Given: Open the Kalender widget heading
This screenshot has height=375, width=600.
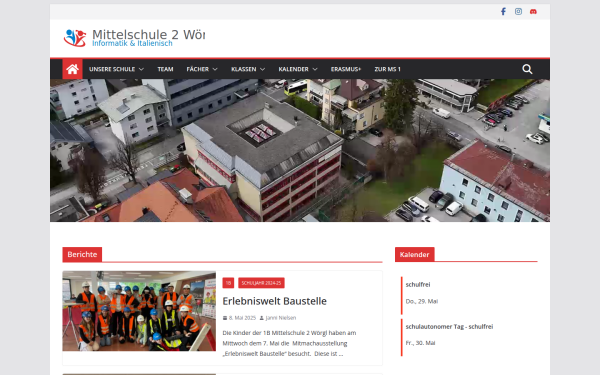Looking at the screenshot, I should coord(414,254).
